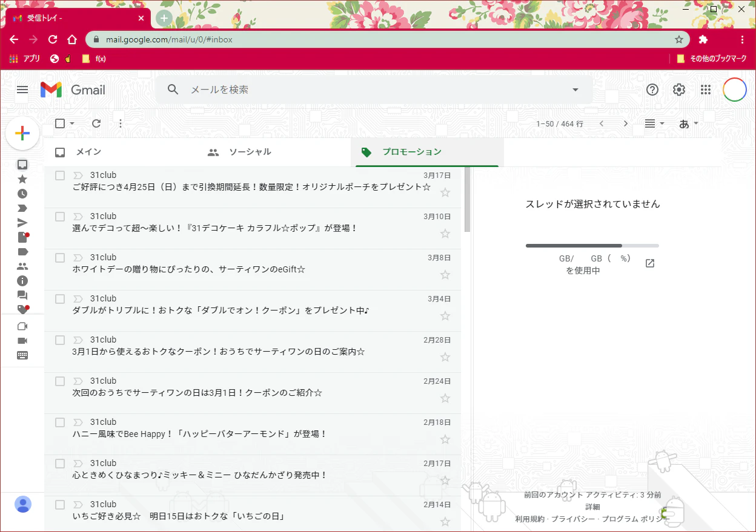This screenshot has height=532, width=756.
Task: Open the Forums chat-bubbles icon in the sidebar
Action: click(22, 295)
